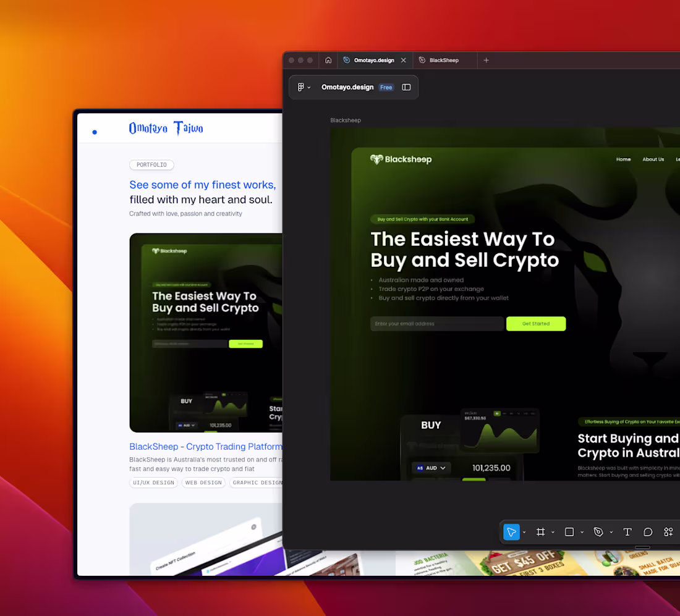Open the Figma main menu icon
Image resolution: width=680 pixels, height=616 pixels.
pyautogui.click(x=300, y=87)
